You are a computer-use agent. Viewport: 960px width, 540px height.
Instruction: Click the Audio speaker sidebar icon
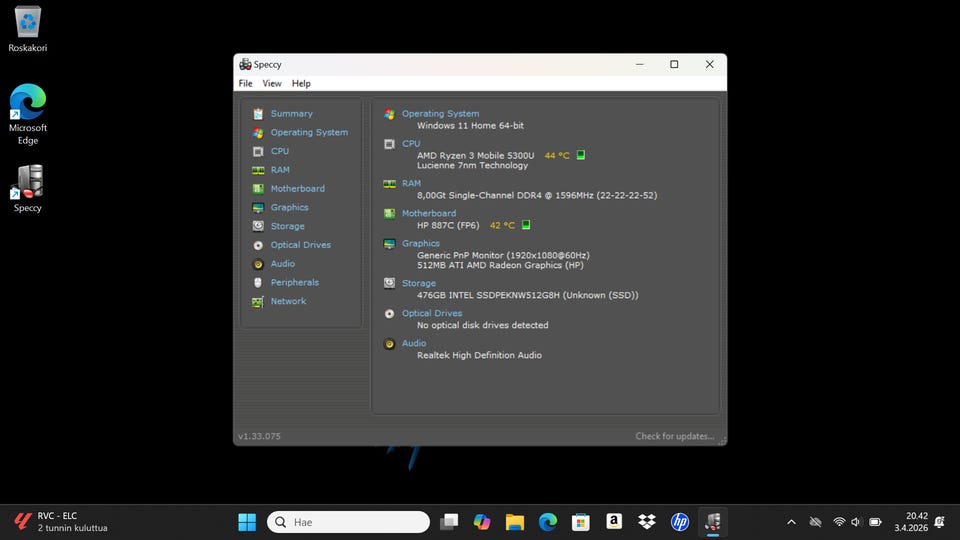[x=258, y=264]
